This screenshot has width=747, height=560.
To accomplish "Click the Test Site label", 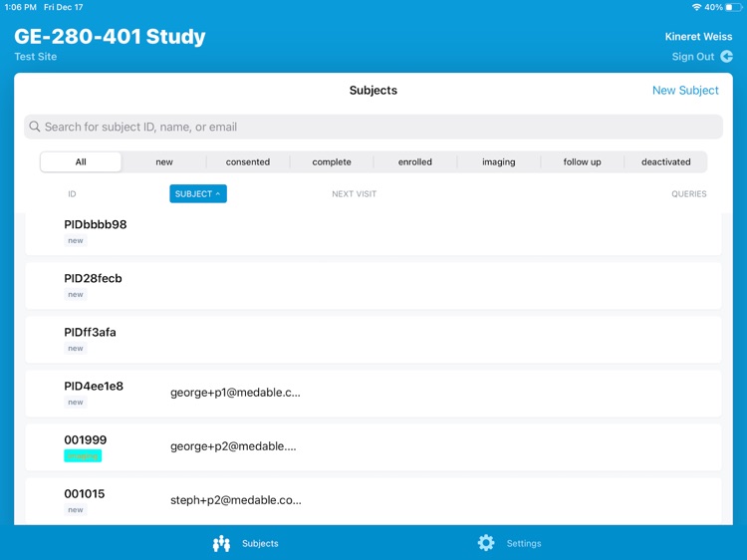I will pos(36,56).
